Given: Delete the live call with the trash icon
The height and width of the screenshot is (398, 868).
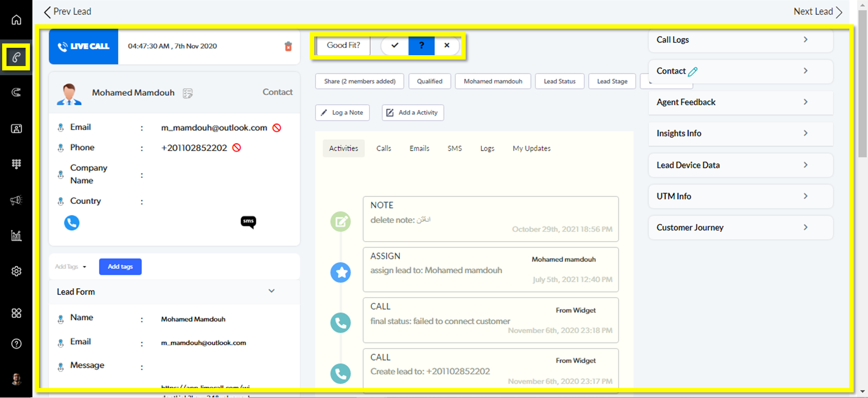Looking at the screenshot, I should (x=288, y=46).
